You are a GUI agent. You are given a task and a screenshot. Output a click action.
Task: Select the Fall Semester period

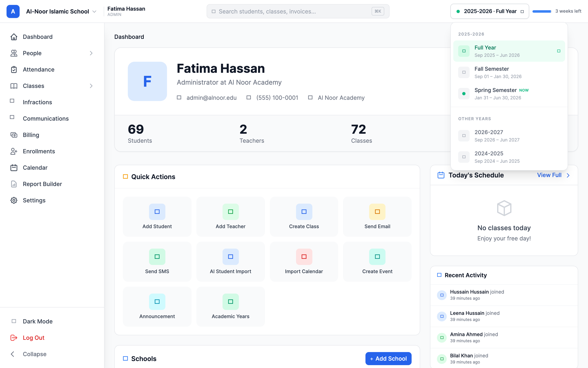click(509, 72)
